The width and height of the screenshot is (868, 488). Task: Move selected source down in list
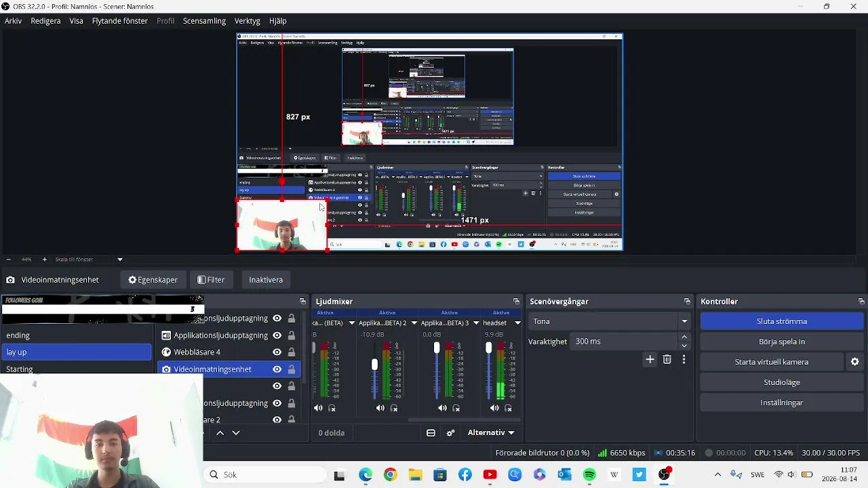tap(236, 432)
